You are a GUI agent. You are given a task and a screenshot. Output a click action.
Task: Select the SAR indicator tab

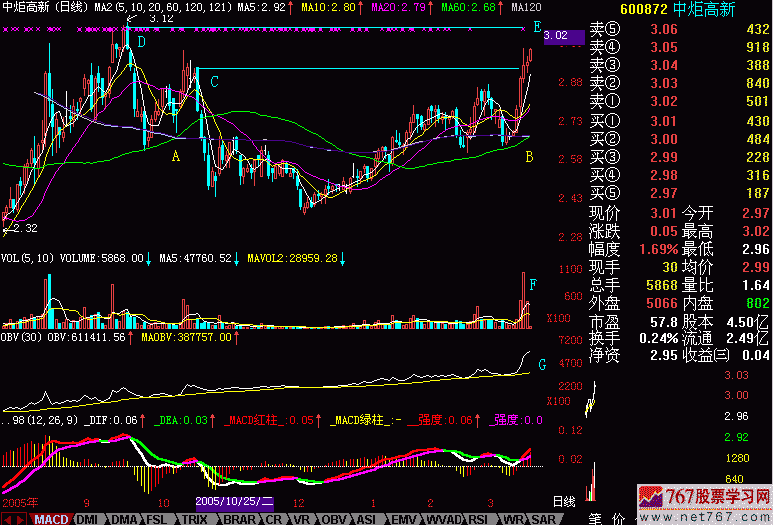[546, 519]
